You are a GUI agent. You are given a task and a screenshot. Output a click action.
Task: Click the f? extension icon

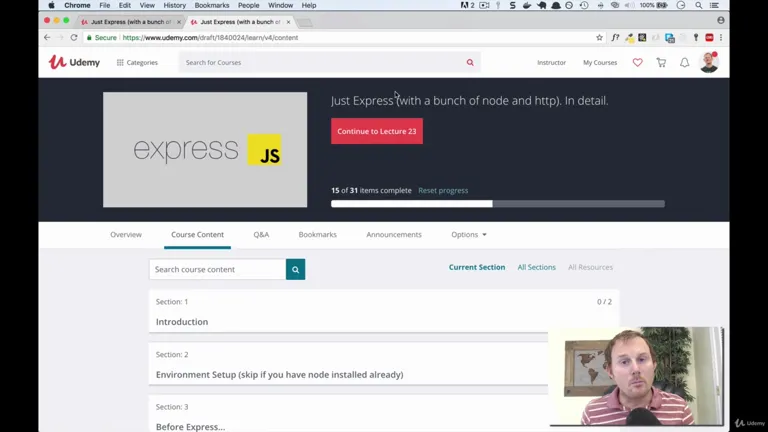(x=615, y=38)
